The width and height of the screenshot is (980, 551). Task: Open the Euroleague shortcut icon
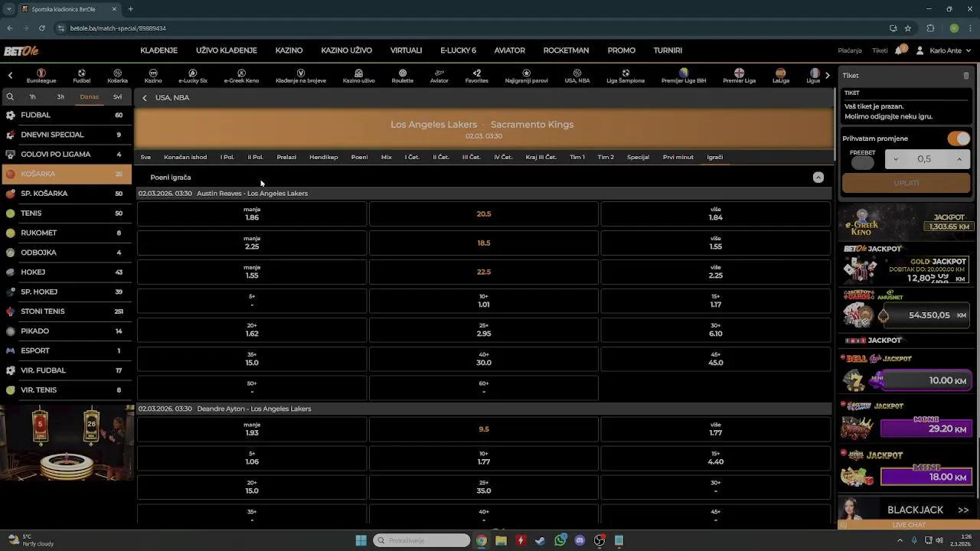(x=41, y=76)
